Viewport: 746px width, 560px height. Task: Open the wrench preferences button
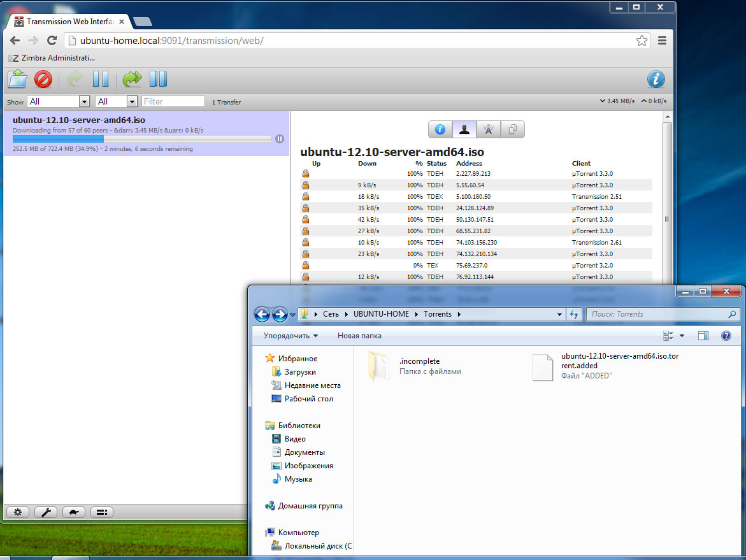pos(46,512)
